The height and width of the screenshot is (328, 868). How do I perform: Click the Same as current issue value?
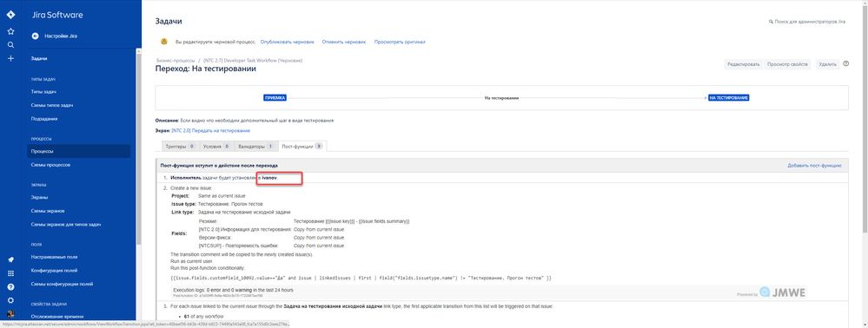click(222, 196)
